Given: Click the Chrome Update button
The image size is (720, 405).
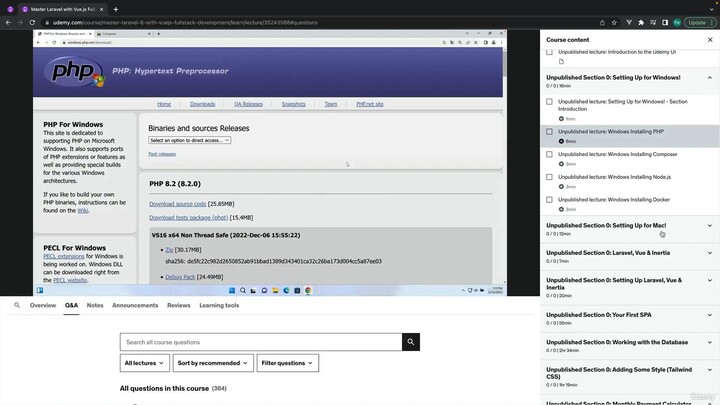Looking at the screenshot, I should [x=696, y=22].
